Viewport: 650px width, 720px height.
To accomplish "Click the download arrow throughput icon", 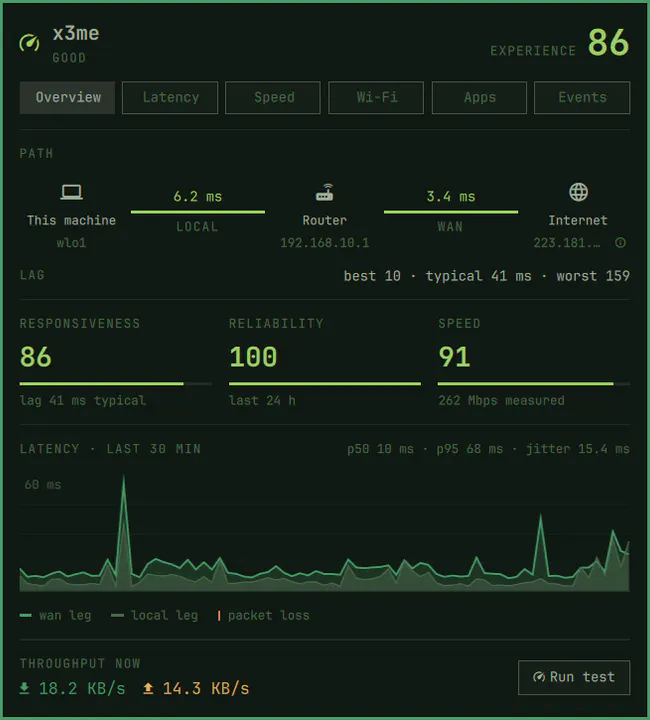I will 24,688.
